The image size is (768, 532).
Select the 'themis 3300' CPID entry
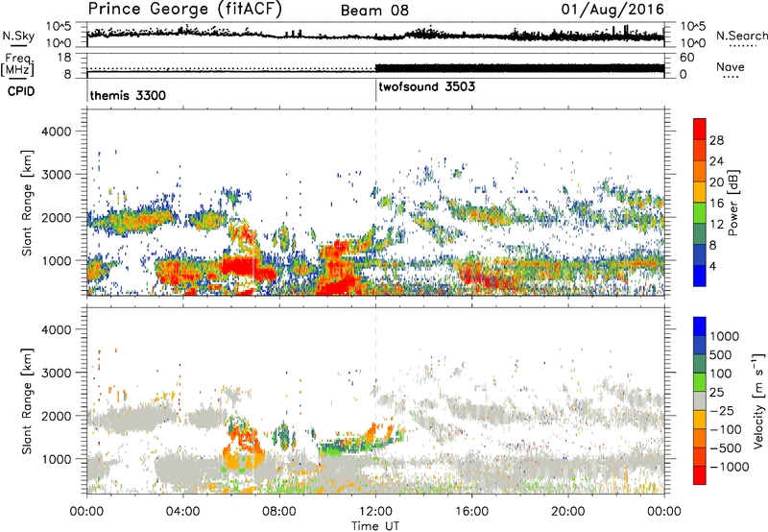click(128, 95)
